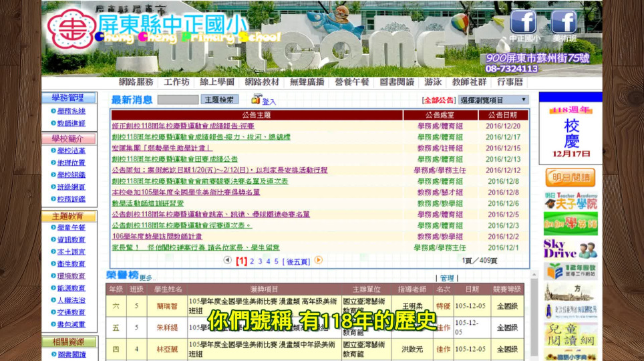Click bullet icon next to 學務系統
This screenshot has width=644, height=361.
click(x=53, y=111)
